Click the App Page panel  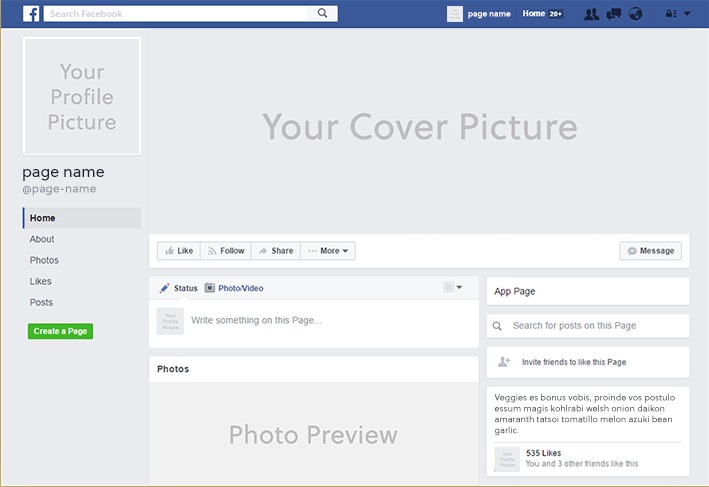tap(588, 291)
